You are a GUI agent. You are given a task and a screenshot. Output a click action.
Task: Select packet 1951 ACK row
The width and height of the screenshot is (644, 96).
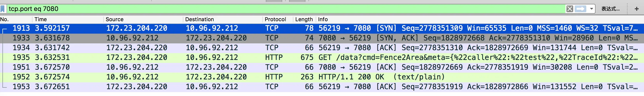click(x=322, y=67)
